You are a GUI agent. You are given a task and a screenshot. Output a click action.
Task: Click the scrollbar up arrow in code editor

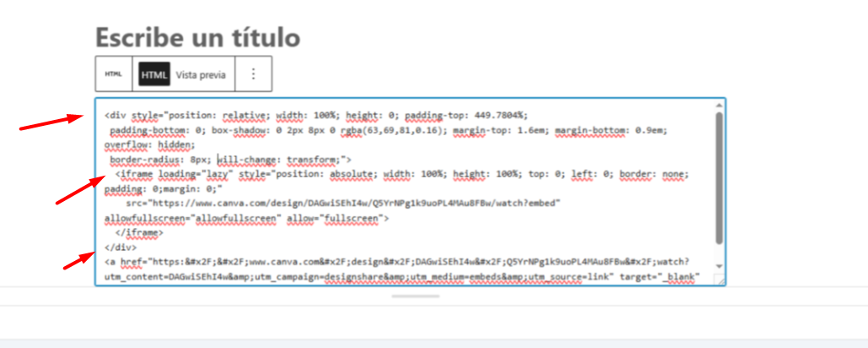[x=718, y=106]
